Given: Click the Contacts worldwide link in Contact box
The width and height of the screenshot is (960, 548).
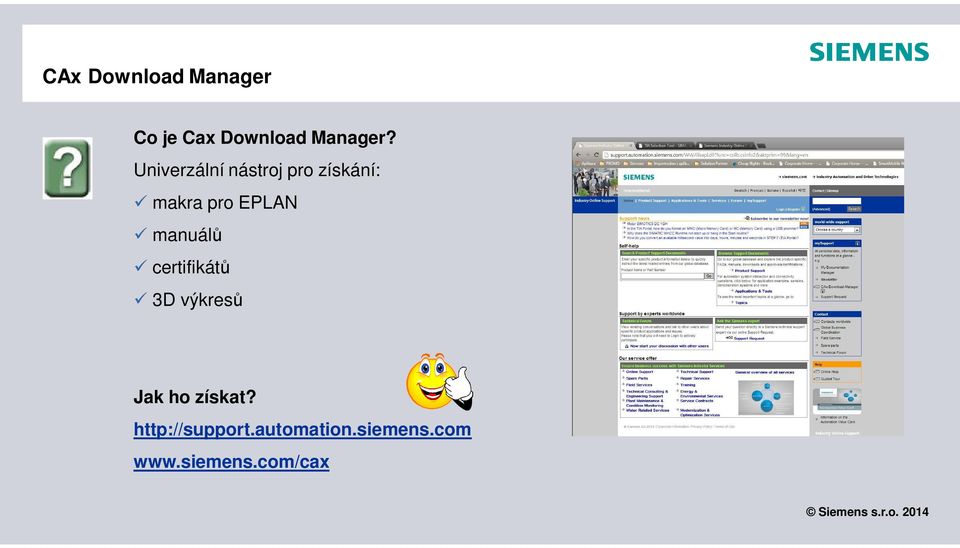Looking at the screenshot, I should [835, 321].
